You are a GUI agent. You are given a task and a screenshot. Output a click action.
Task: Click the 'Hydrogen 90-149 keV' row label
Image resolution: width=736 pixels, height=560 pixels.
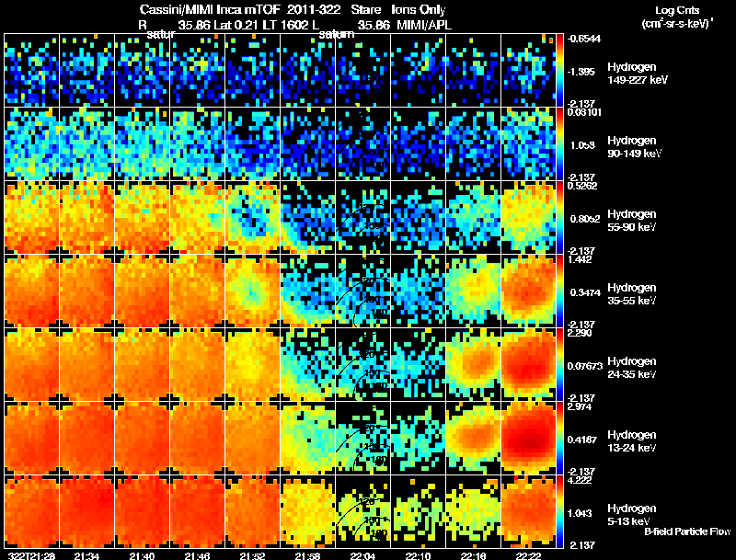(x=635, y=147)
